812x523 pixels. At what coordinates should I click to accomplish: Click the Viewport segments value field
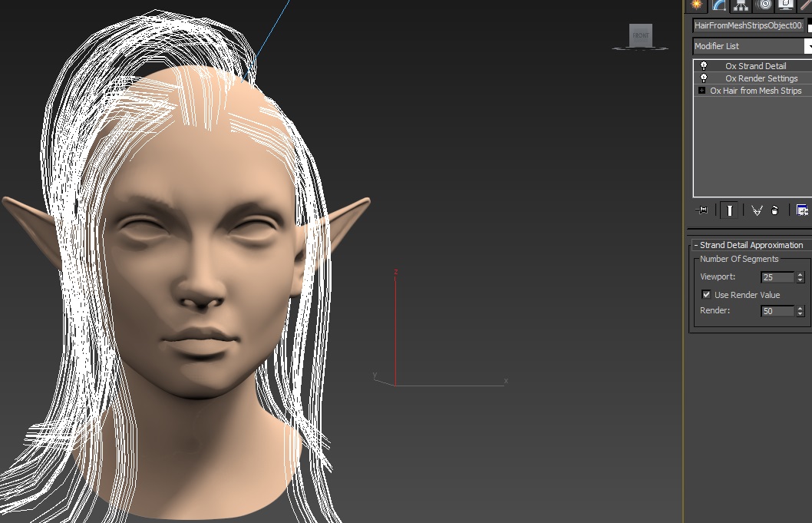777,277
